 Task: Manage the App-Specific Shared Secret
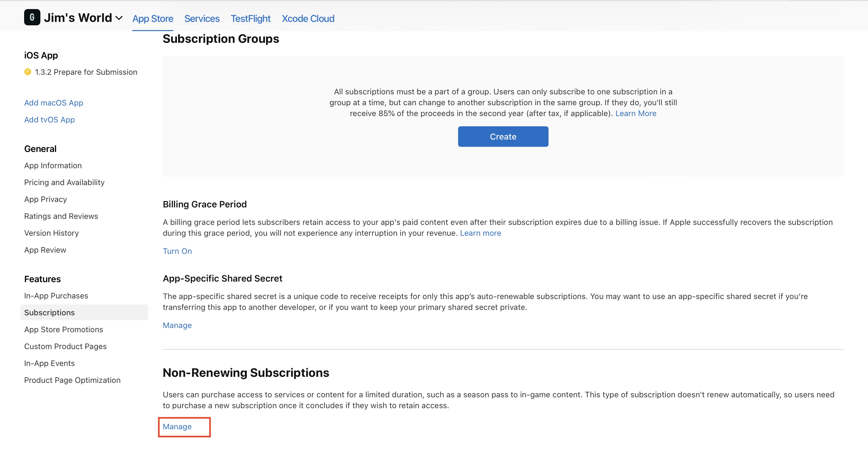pyautogui.click(x=177, y=325)
